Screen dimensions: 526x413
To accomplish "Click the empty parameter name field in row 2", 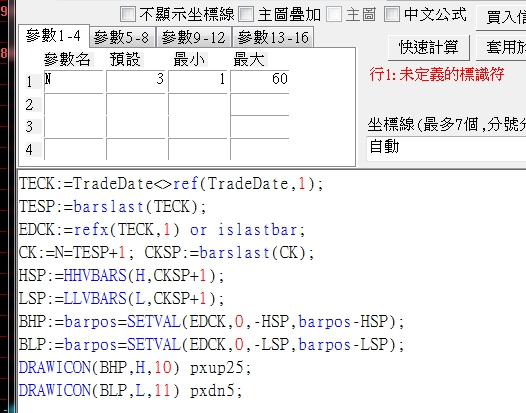I will (73, 104).
